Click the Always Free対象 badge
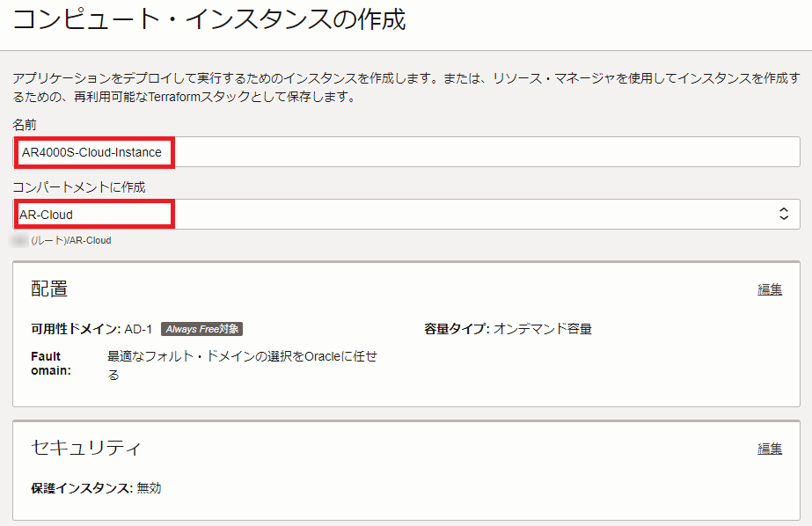The image size is (812, 526). [x=201, y=329]
